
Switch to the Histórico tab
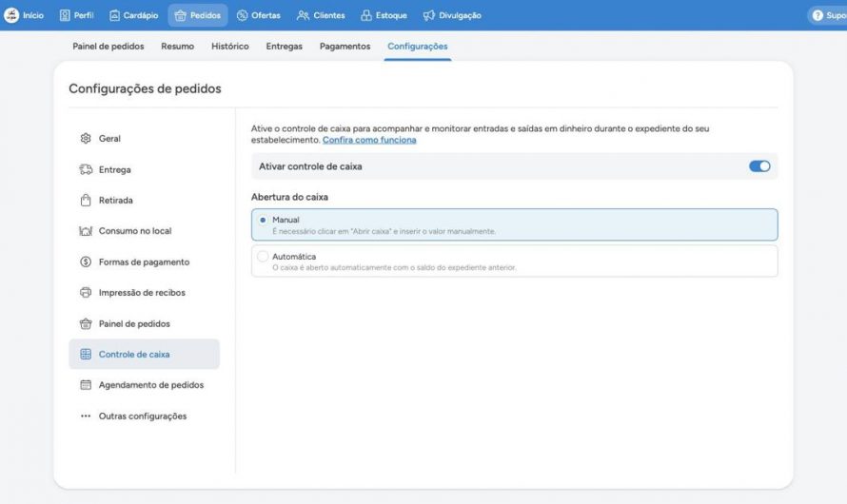click(x=230, y=47)
